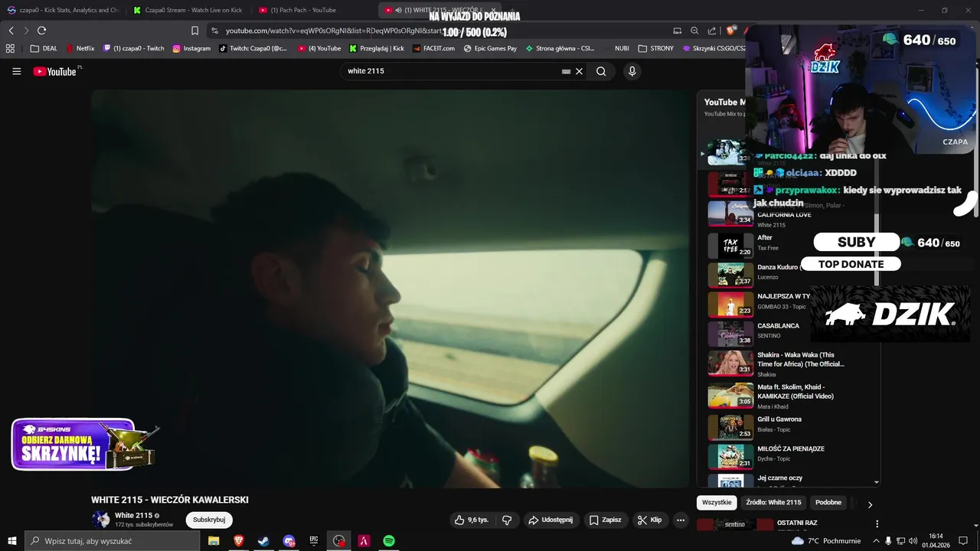Screen dimensions: 980x551
Task: Open the OSTATNI RAZ video options menu
Action: tap(877, 524)
